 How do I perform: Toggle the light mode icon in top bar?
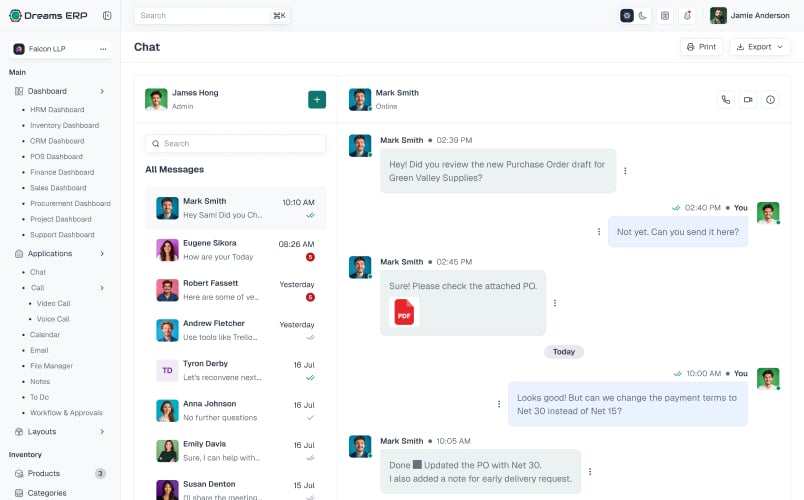(x=627, y=15)
